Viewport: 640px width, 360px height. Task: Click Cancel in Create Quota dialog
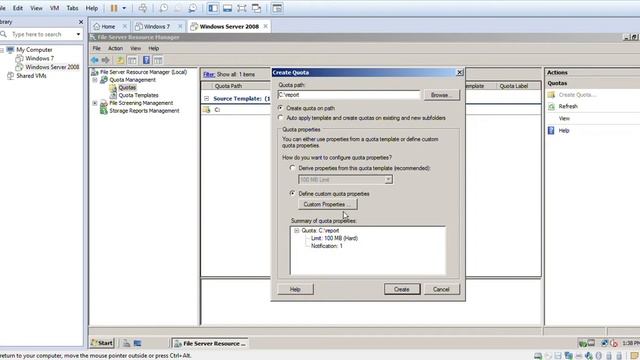[441, 289]
